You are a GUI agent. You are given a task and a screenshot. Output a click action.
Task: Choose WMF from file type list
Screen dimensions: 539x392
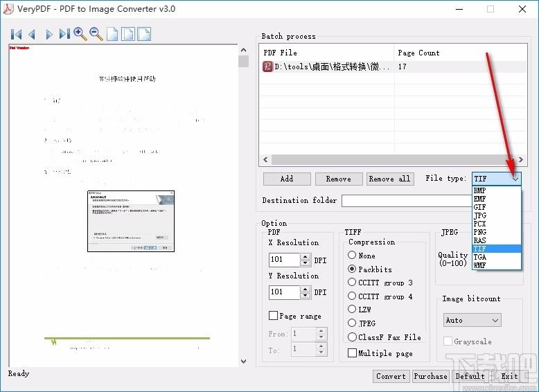tap(496, 265)
